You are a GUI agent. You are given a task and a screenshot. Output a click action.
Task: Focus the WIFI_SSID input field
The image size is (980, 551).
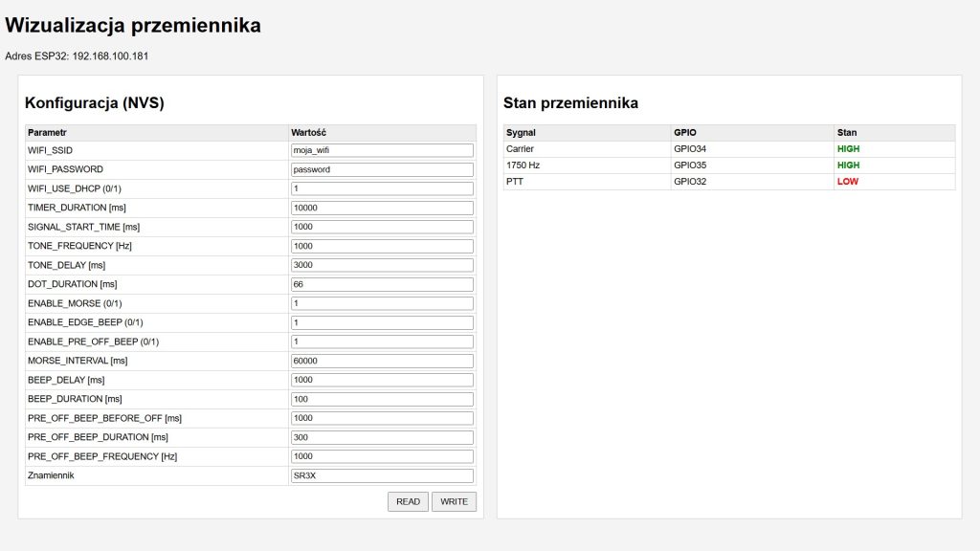382,150
